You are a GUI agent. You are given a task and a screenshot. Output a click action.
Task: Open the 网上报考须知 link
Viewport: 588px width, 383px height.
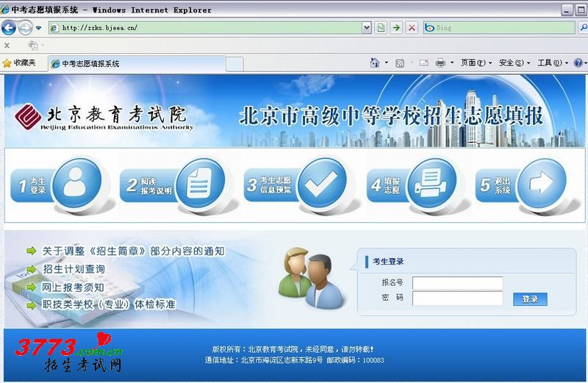click(x=73, y=287)
